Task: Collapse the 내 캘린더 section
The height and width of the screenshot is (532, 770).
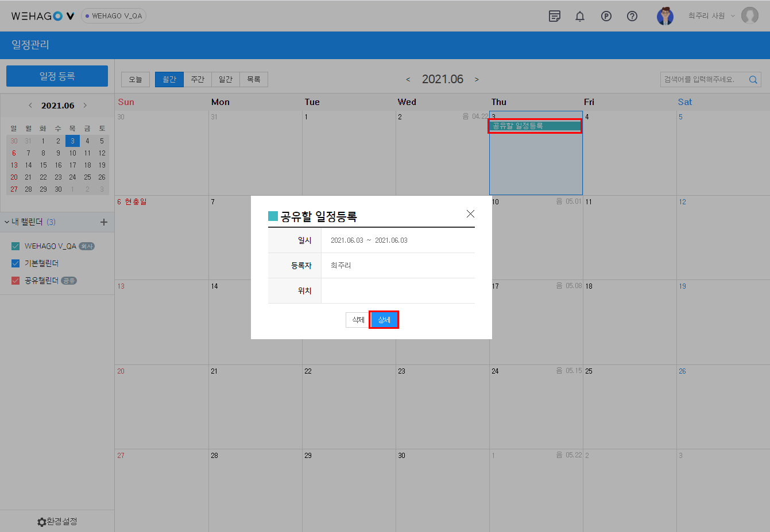Action: [x=7, y=222]
